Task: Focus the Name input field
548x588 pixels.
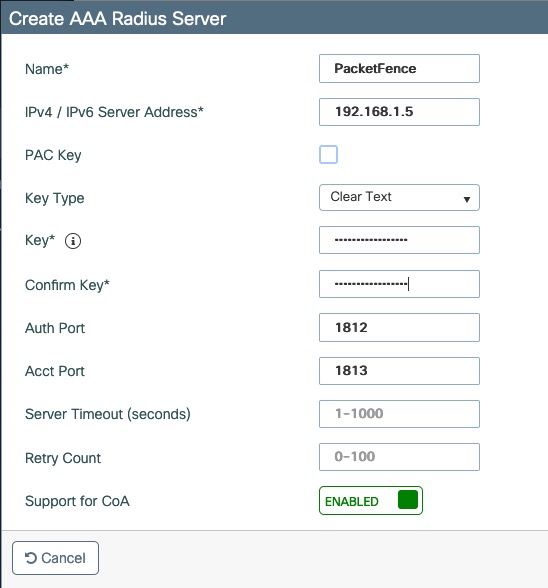Action: click(399, 69)
